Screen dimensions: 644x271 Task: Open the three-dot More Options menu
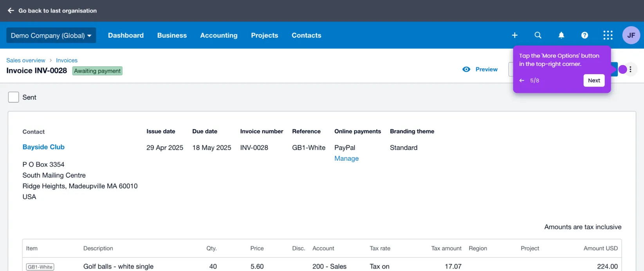coord(630,69)
